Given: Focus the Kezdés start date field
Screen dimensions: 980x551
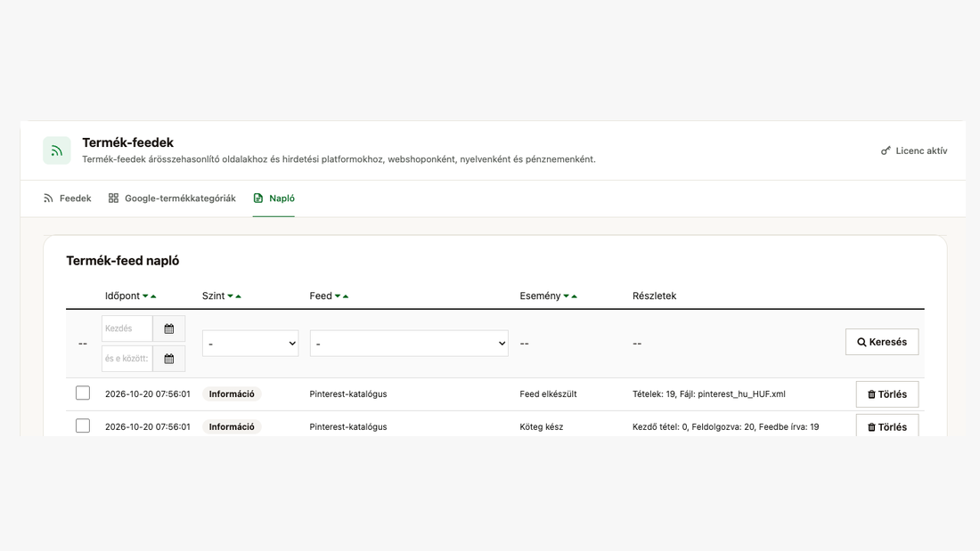Looking at the screenshot, I should click(127, 328).
